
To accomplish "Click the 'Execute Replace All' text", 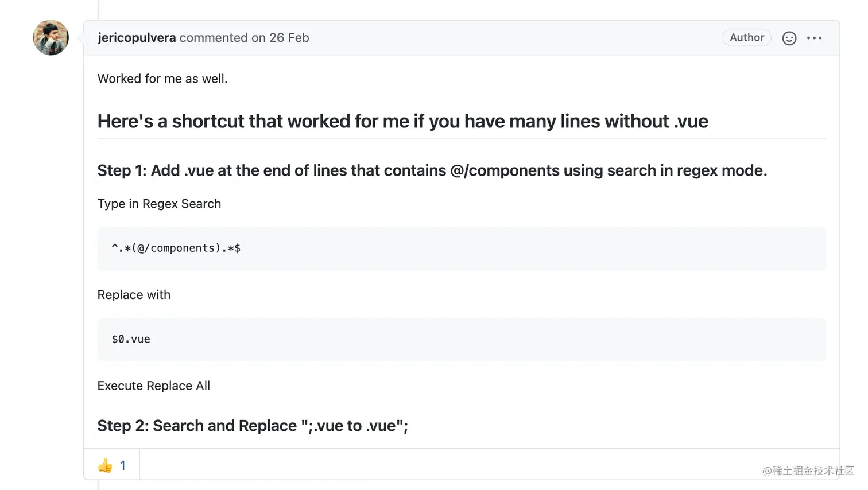I will point(154,386).
